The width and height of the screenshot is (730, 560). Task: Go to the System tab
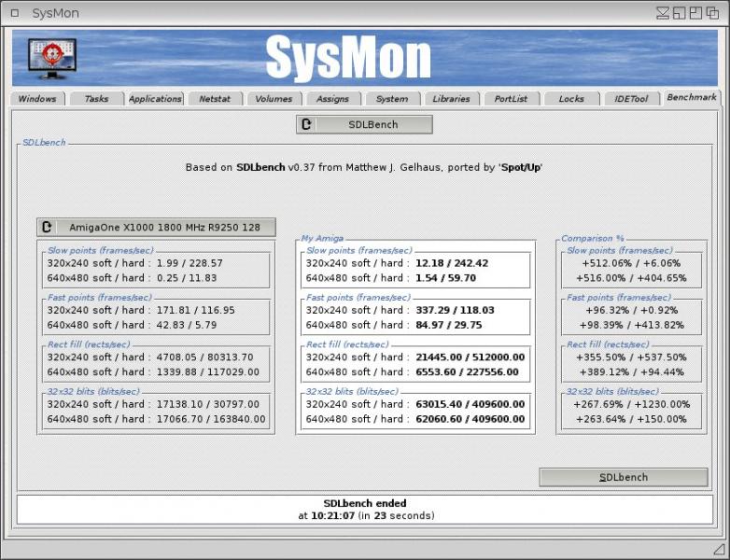[x=392, y=99]
